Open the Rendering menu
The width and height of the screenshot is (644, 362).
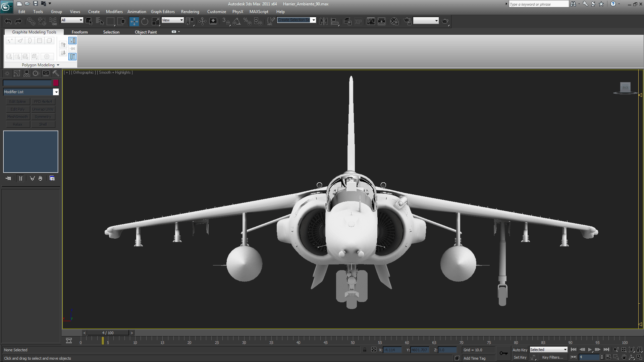tap(190, 11)
